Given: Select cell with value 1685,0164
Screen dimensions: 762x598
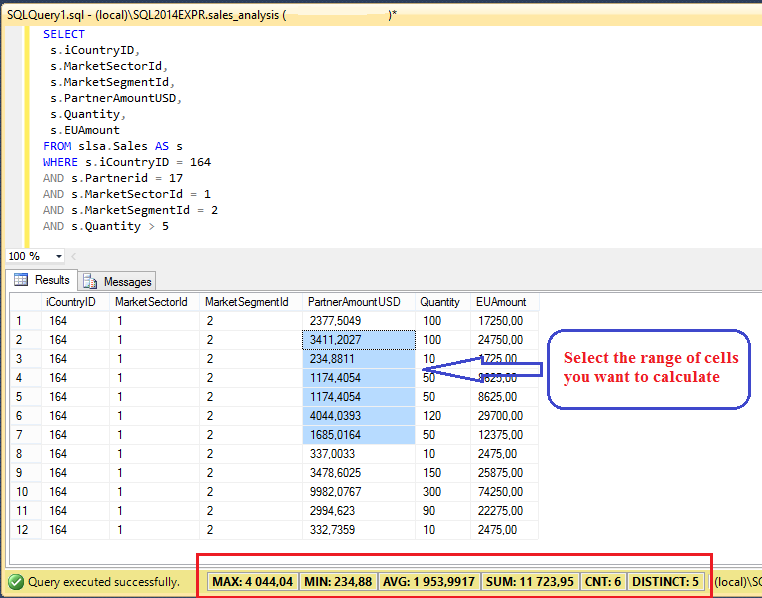Looking at the screenshot, I should point(359,434).
